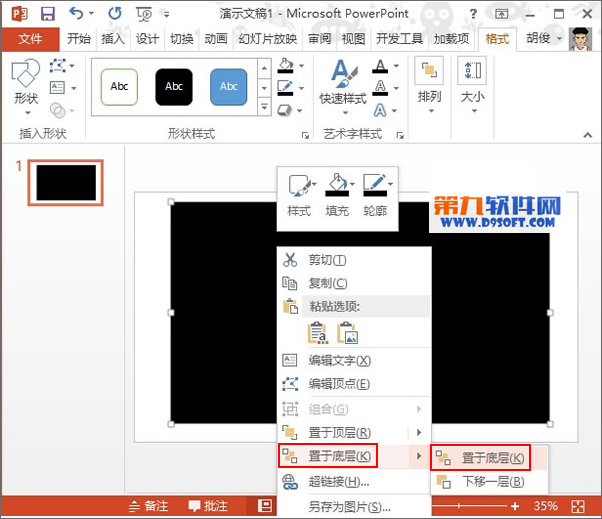Choose 剪切(T) from the context menu

(x=354, y=260)
